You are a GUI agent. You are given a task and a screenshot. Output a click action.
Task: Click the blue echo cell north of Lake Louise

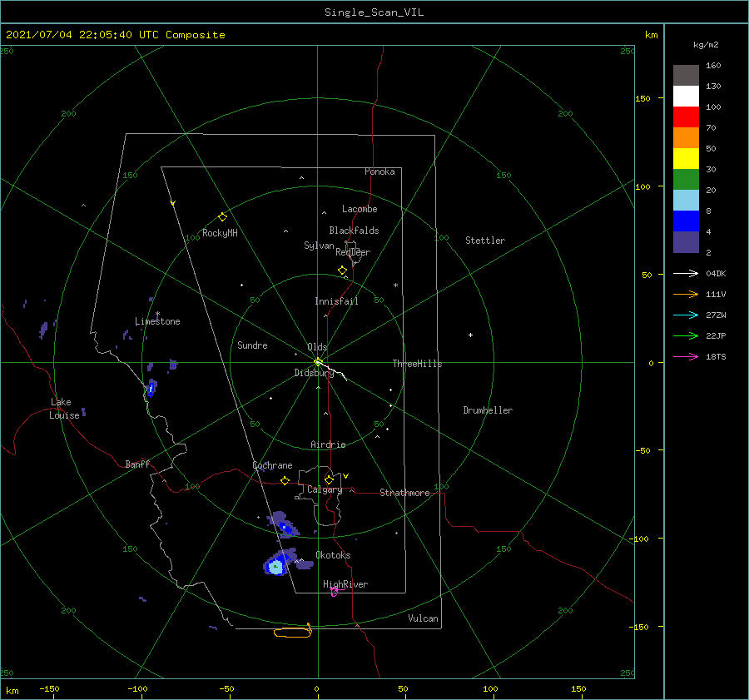point(151,388)
